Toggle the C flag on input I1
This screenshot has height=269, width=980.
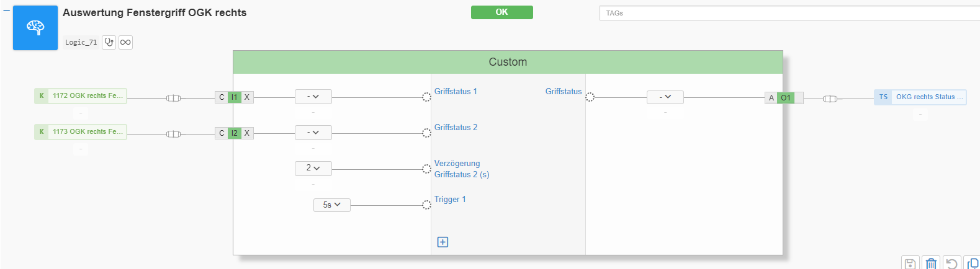pos(222,97)
